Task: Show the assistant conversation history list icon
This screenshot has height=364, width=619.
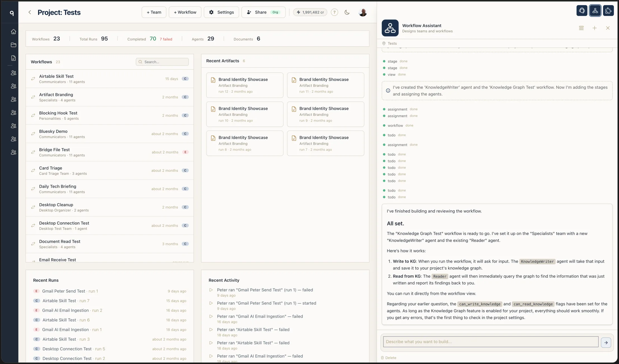Action: 581,28
